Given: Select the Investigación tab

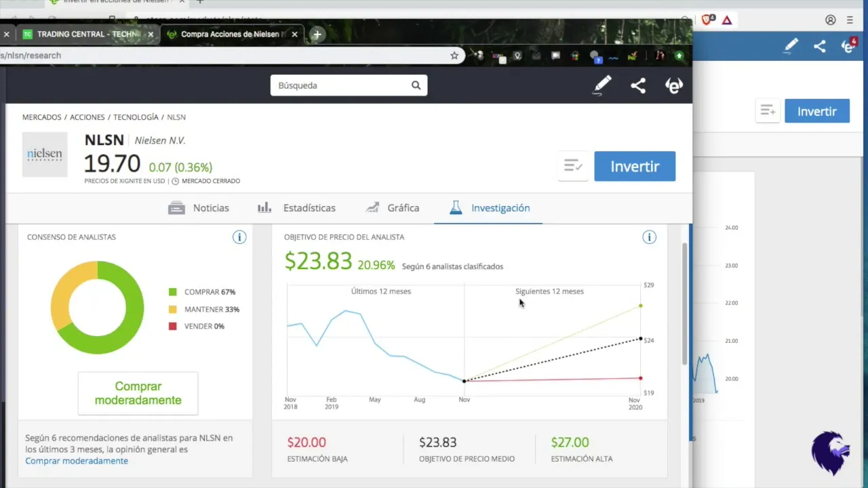Looking at the screenshot, I should [x=490, y=208].
